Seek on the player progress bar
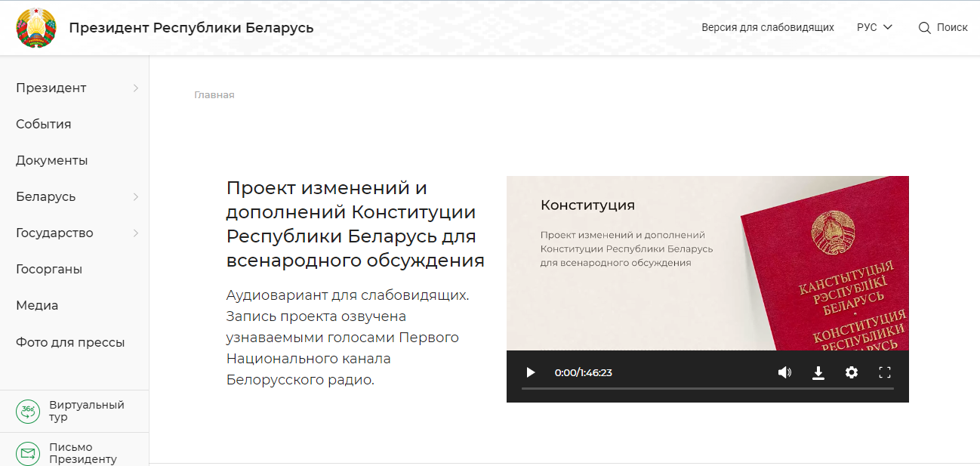Image resolution: width=980 pixels, height=466 pixels. point(707,388)
